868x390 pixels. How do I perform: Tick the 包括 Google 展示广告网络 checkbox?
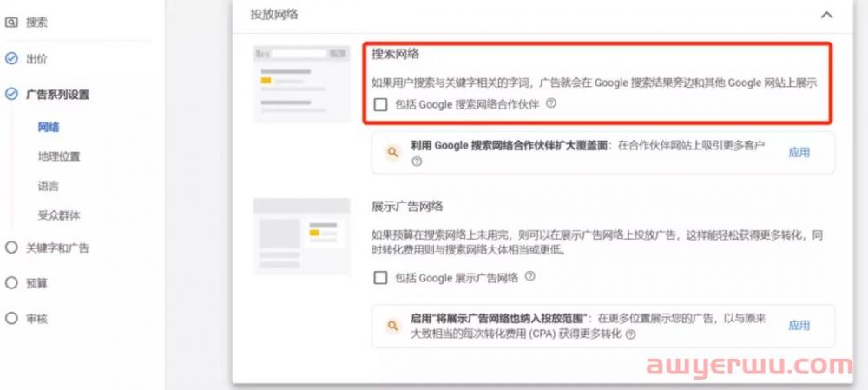coord(380,278)
